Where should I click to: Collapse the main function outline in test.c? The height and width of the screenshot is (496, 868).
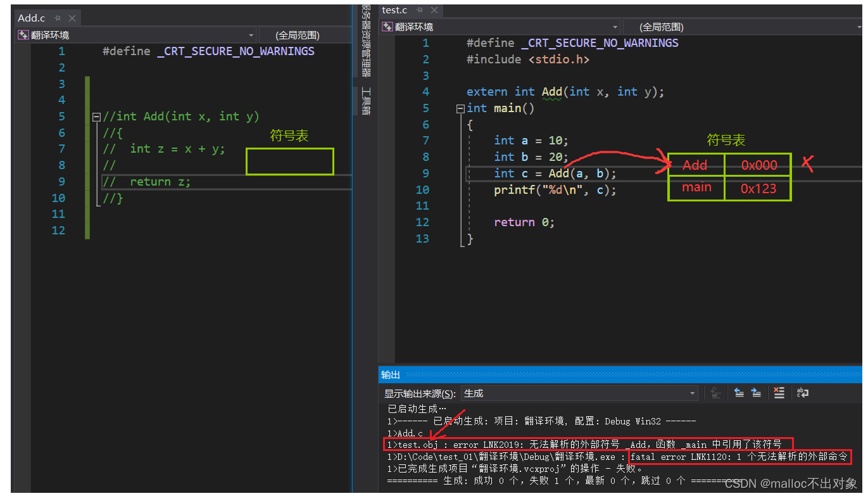pos(460,108)
